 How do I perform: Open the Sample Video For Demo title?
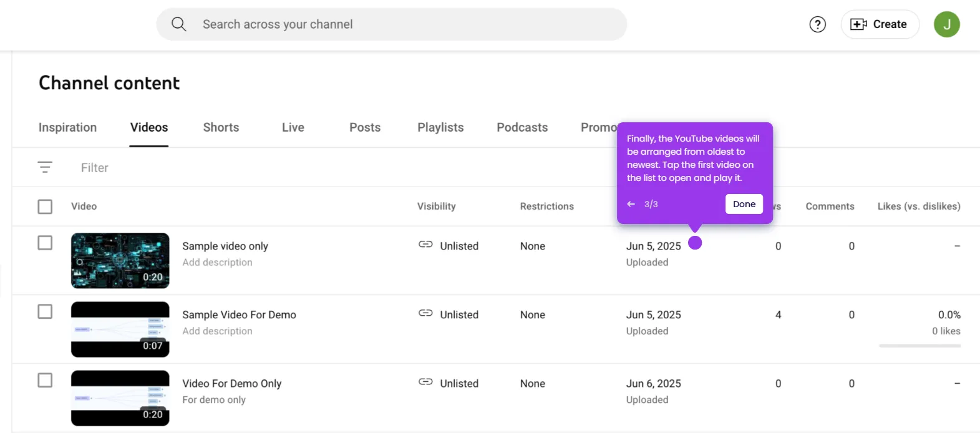239,314
